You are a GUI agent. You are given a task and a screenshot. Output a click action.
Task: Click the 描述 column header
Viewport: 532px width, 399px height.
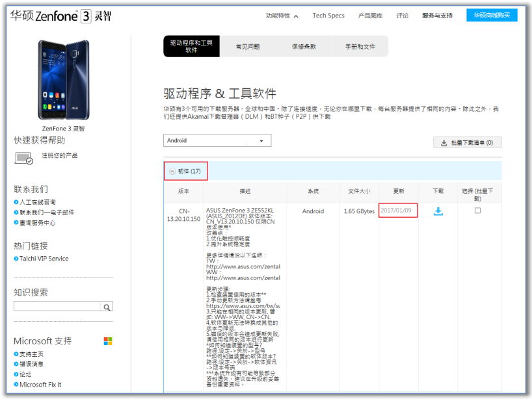(x=245, y=191)
